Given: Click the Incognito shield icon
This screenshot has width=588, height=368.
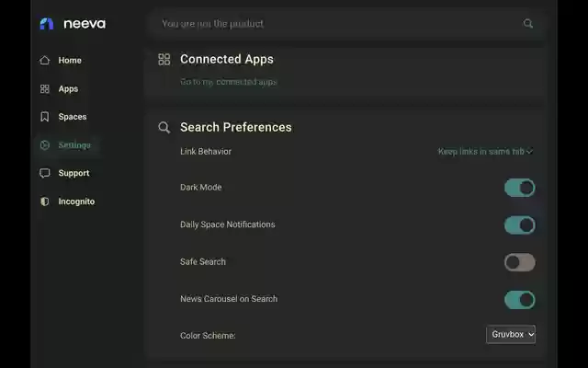Looking at the screenshot, I should coord(45,201).
